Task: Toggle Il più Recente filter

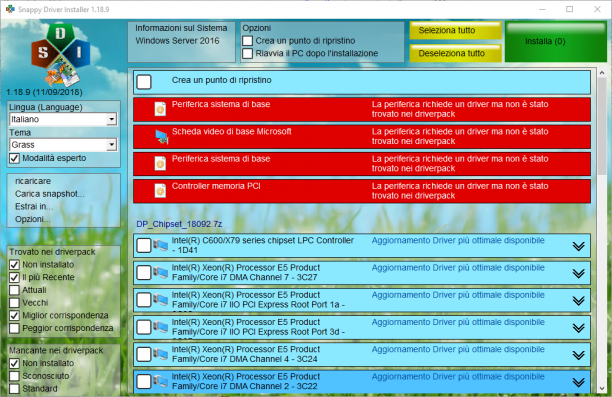Action: [14, 277]
